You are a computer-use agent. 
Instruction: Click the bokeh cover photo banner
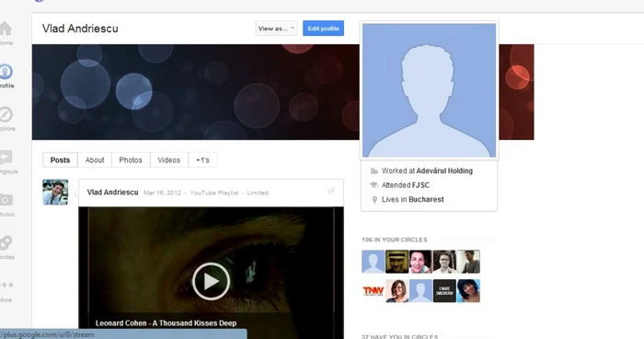pos(195,92)
